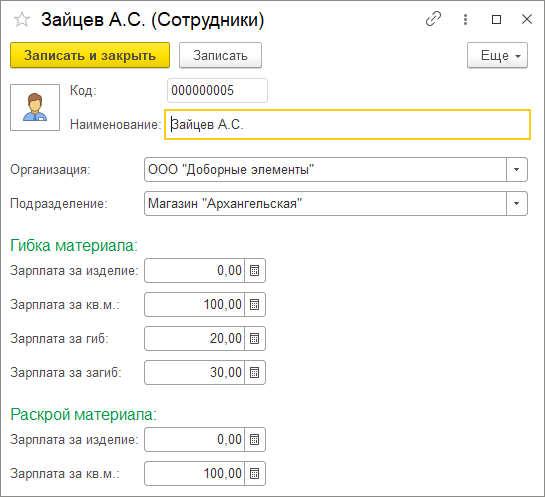The height and width of the screenshot is (497, 545).
Task: Copy link to this employee card
Action: coord(433,19)
